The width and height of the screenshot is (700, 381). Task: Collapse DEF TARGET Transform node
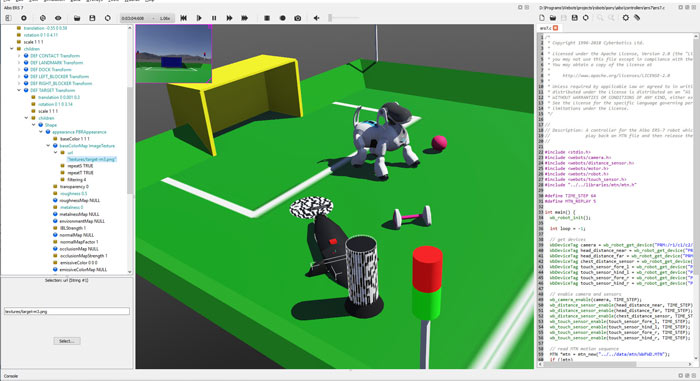[19, 90]
